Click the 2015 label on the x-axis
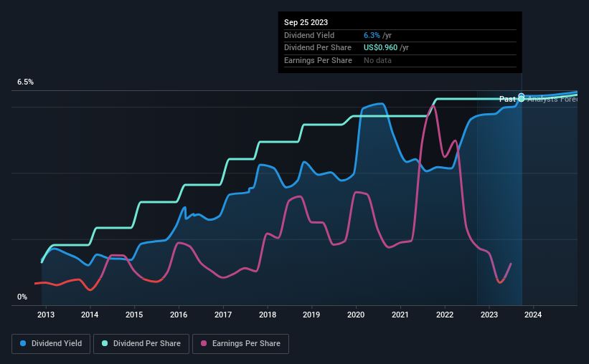 pos(134,315)
